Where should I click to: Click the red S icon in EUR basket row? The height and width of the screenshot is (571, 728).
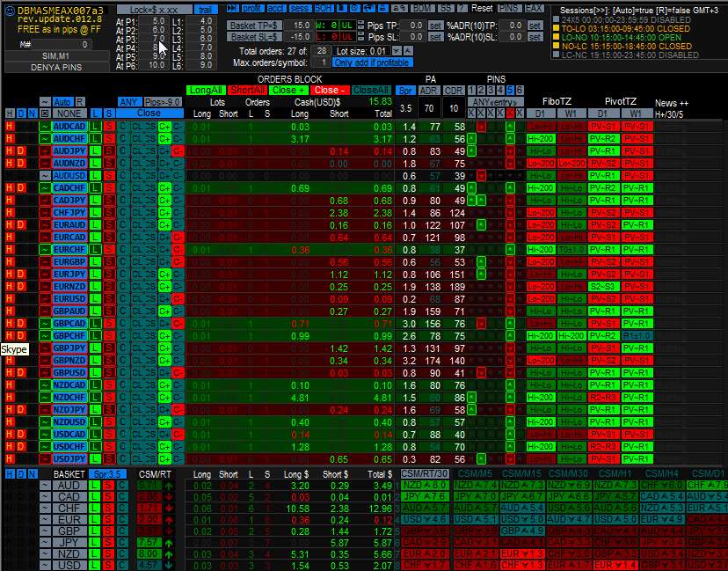(x=109, y=519)
